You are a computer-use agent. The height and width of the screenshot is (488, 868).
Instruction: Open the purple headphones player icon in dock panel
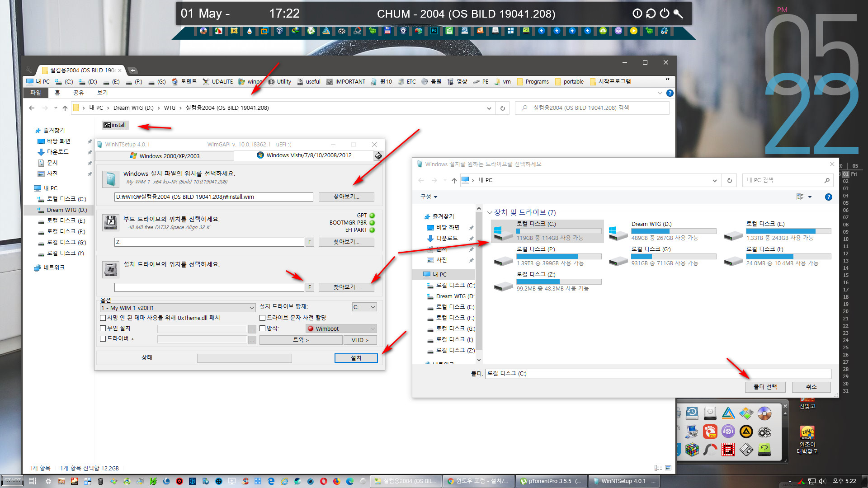(728, 432)
